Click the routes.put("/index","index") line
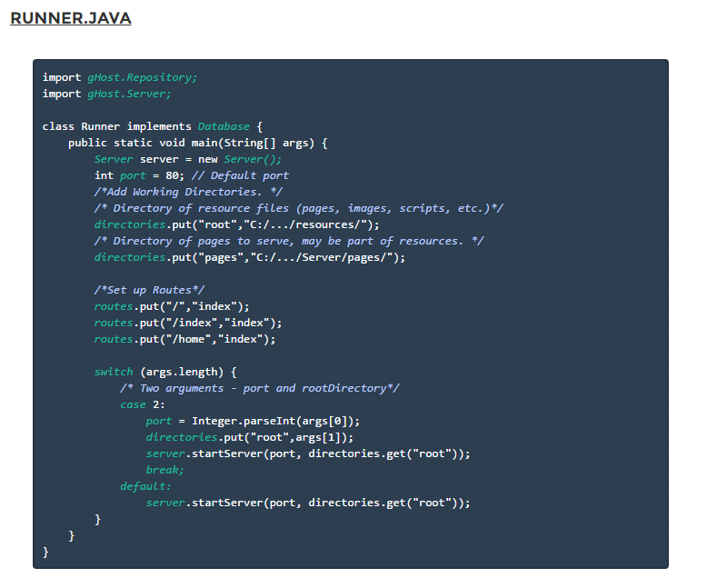The height and width of the screenshot is (588, 717). [188, 323]
